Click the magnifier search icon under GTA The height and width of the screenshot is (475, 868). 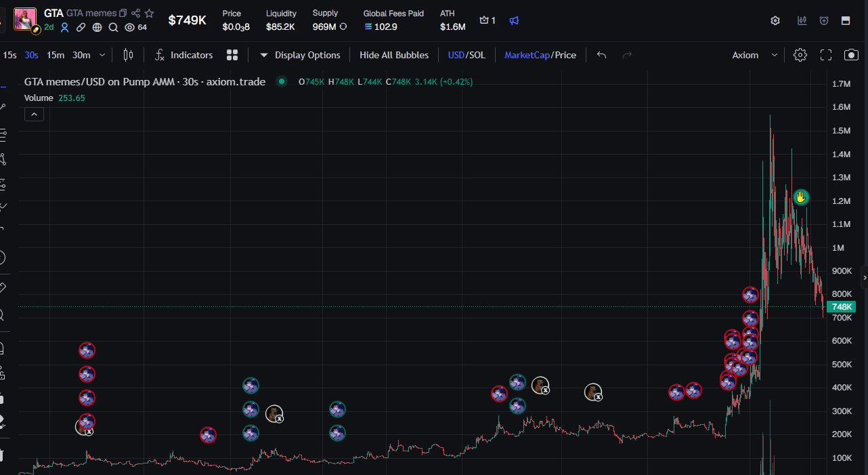(113, 28)
